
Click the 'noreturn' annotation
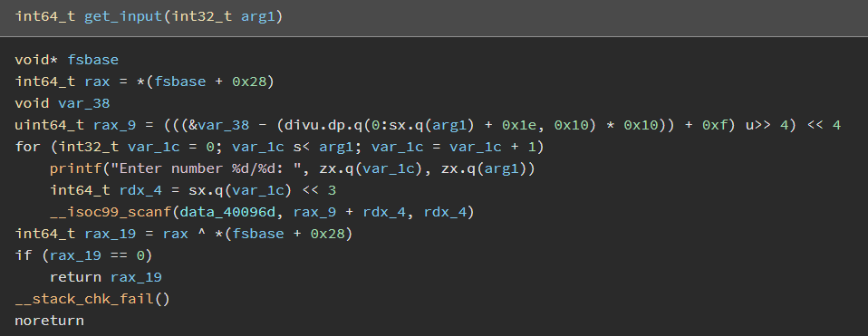[49, 321]
